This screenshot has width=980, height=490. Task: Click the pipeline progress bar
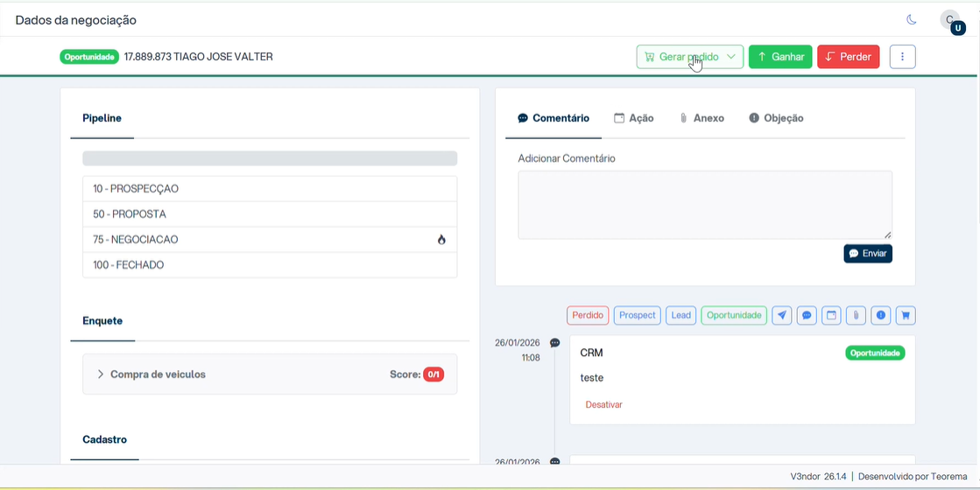pos(270,157)
